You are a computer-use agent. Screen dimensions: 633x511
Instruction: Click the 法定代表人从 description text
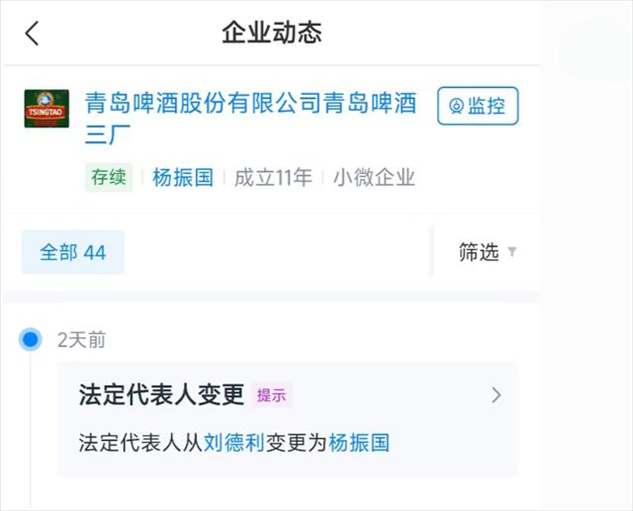click(x=140, y=442)
